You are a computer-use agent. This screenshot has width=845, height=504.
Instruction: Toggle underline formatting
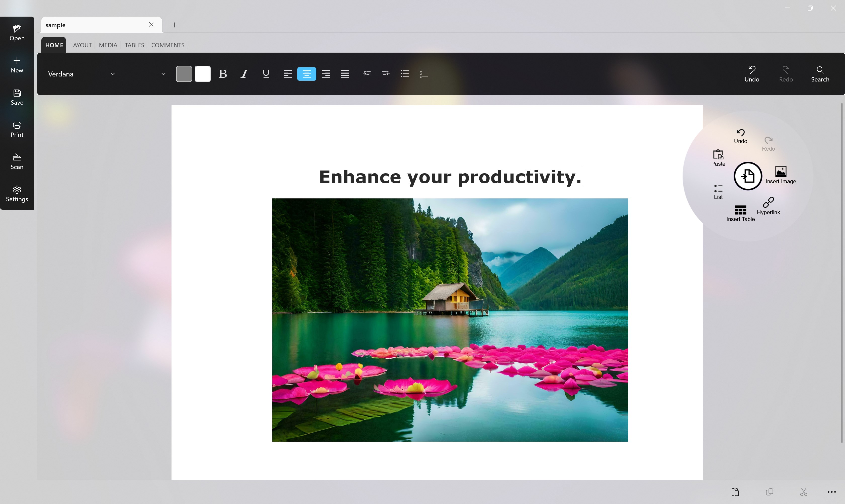pyautogui.click(x=266, y=74)
